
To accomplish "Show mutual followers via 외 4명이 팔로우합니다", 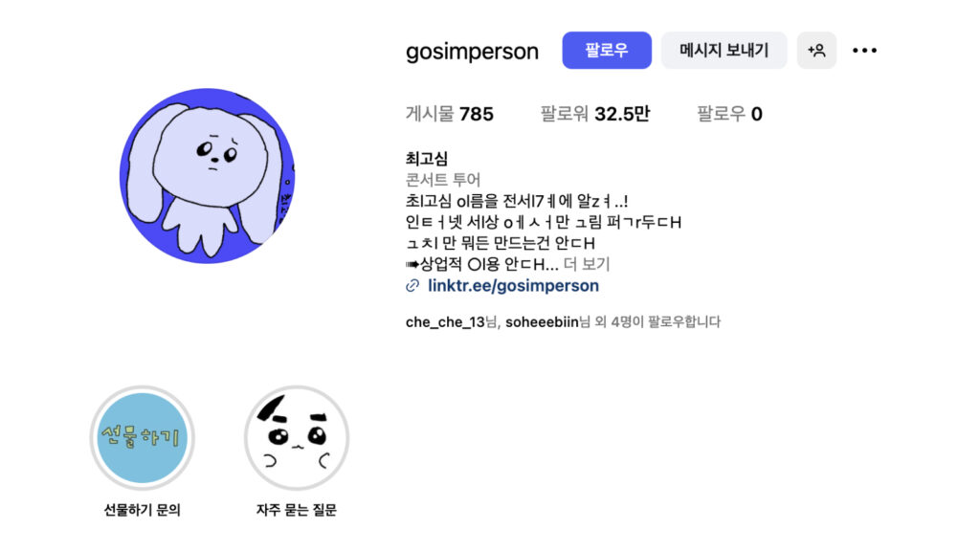I will tap(657, 321).
